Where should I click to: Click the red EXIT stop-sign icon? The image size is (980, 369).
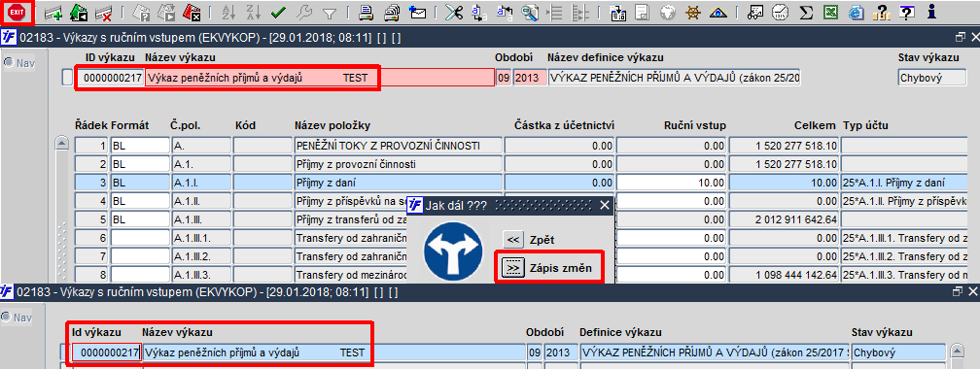pos(17,12)
